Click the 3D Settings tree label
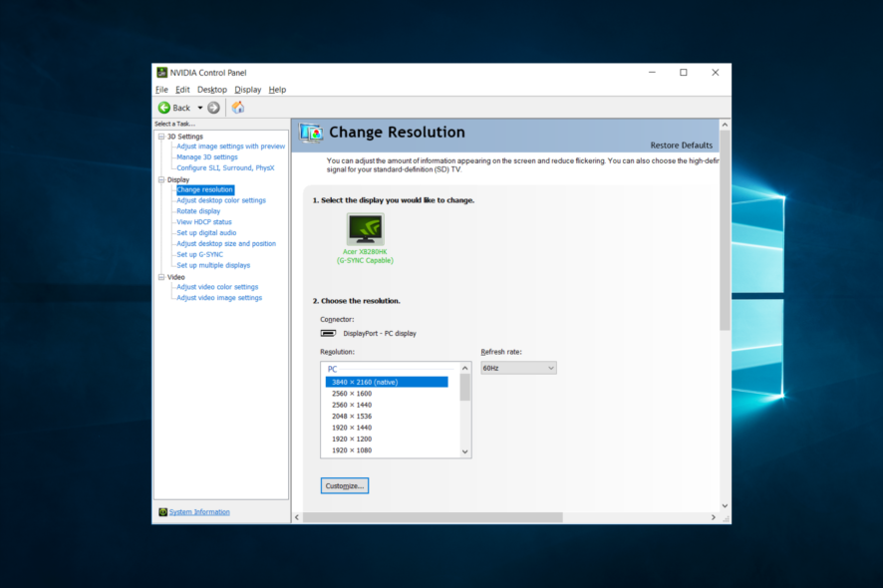Screen dimensions: 883x588 [185, 137]
